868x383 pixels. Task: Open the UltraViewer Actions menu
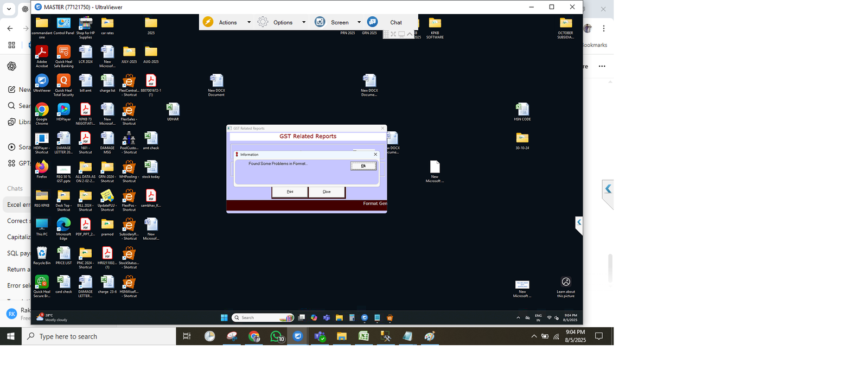227,22
